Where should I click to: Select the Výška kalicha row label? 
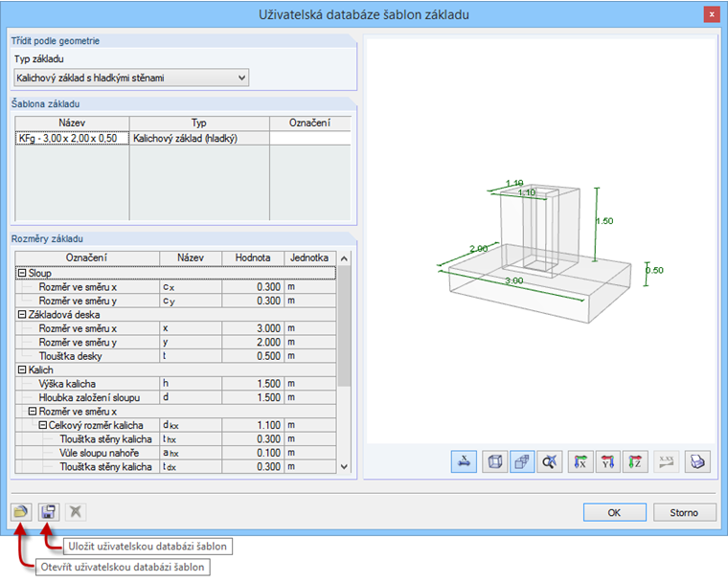[67, 384]
